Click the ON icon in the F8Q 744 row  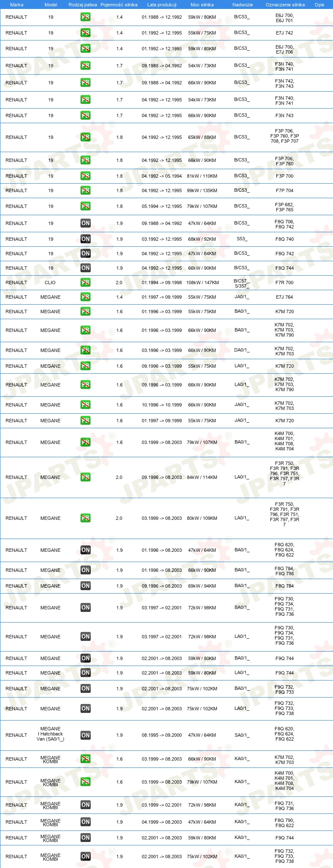[86, 268]
